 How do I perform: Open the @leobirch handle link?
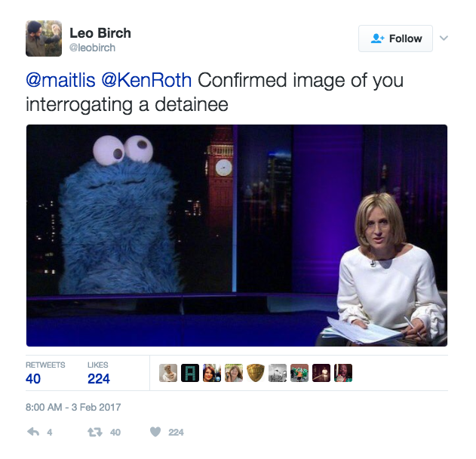point(92,48)
